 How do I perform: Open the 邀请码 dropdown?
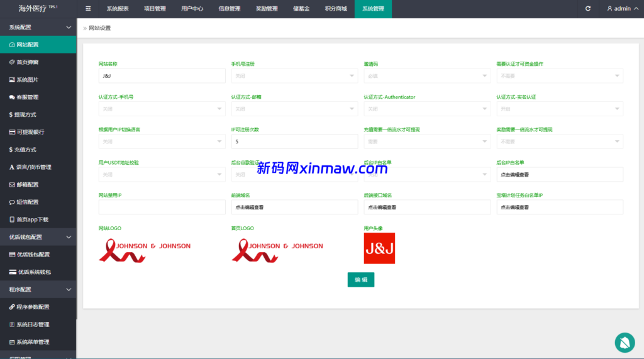(427, 76)
